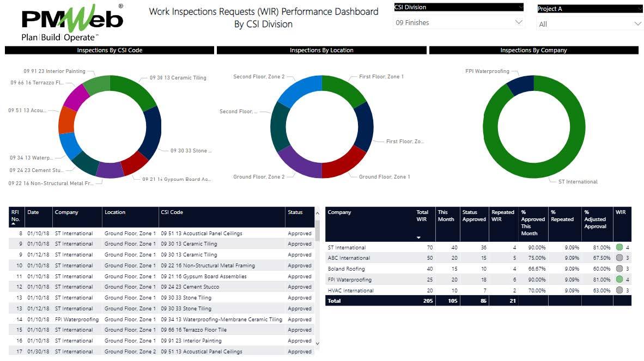Click Boland Roofing in company table
The image size is (644, 361).
pyautogui.click(x=346, y=268)
